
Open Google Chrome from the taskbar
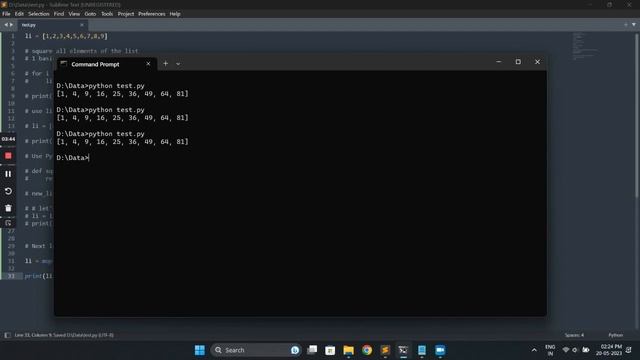367,350
